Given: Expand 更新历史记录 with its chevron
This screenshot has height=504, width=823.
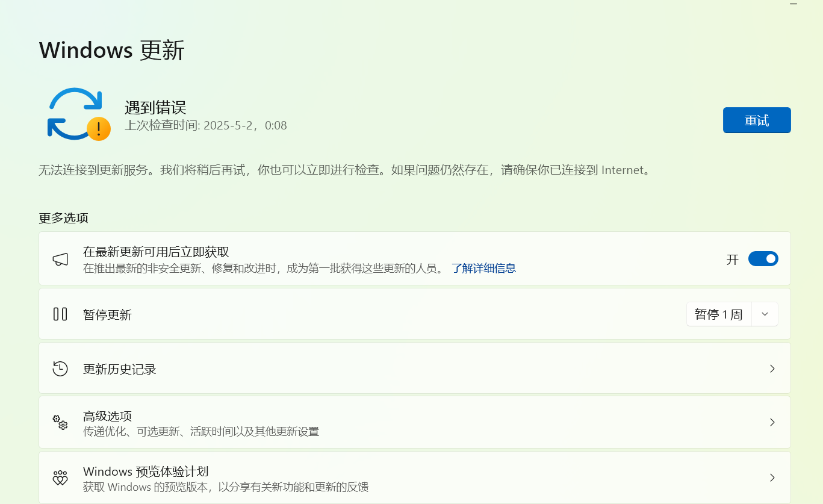Looking at the screenshot, I should (x=772, y=369).
